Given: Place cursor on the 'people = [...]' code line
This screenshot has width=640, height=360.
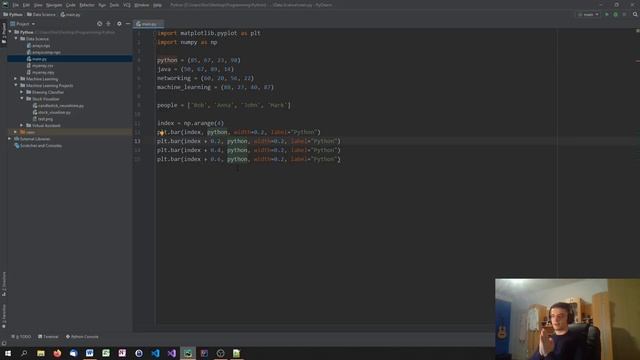Looking at the screenshot, I should (x=224, y=105).
